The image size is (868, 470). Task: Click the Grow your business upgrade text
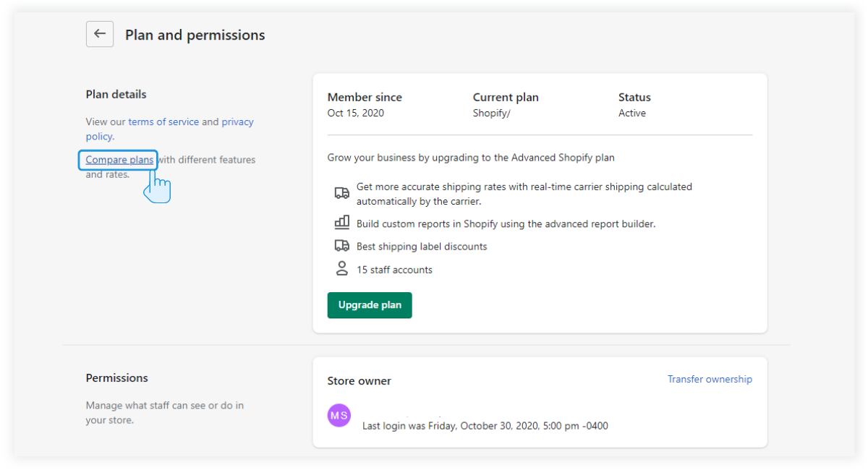click(471, 157)
